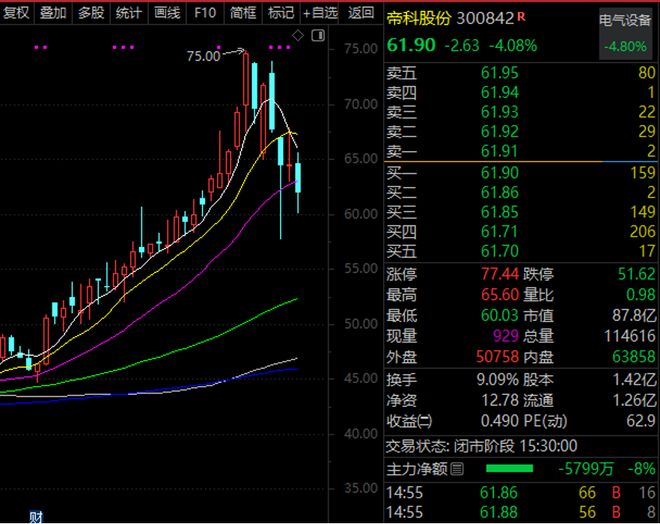The height and width of the screenshot is (524, 660).
Task: Click the 最高 value 65.60
Action: click(500, 294)
